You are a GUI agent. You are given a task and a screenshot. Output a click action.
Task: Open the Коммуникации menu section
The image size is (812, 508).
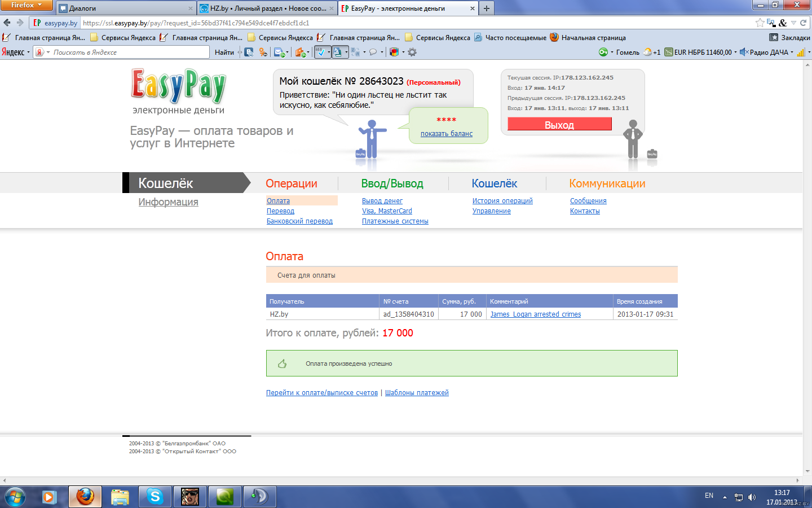[607, 183]
